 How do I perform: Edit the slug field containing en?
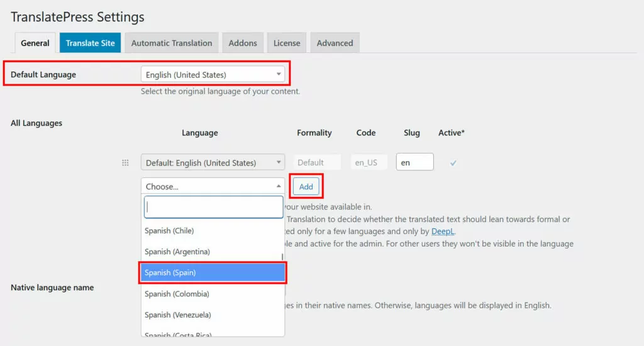tap(415, 162)
